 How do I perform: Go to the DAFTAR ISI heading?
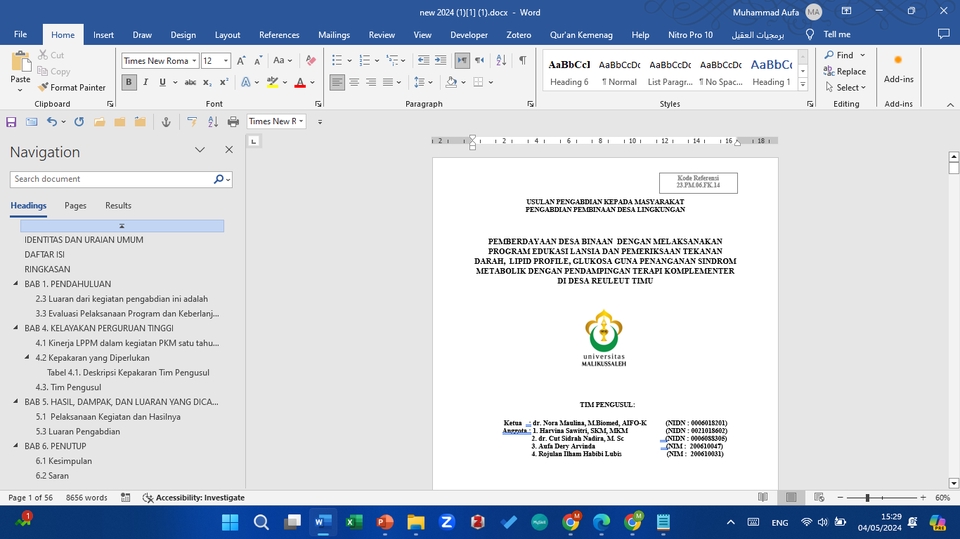tap(44, 254)
